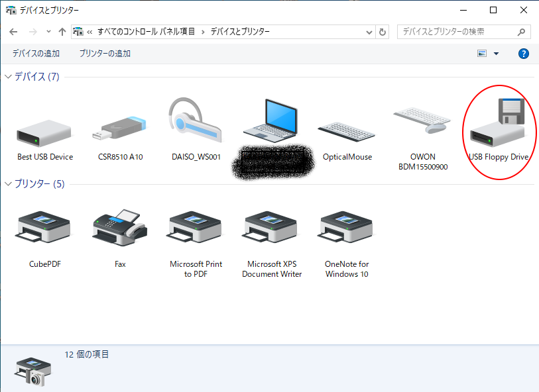Select the CubePDF printer icon
The height and width of the screenshot is (392, 539).
43,227
